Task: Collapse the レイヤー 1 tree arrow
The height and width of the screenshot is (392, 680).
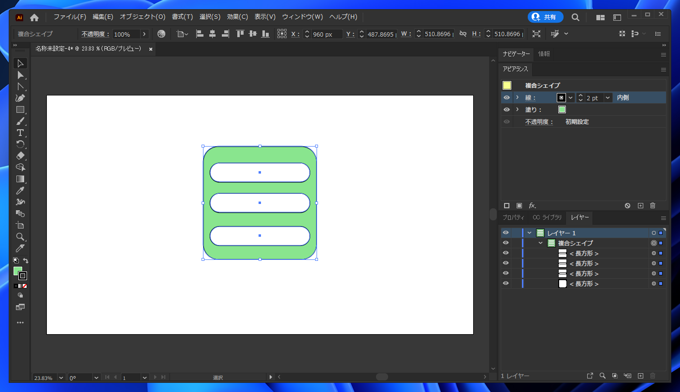Action: click(x=530, y=233)
